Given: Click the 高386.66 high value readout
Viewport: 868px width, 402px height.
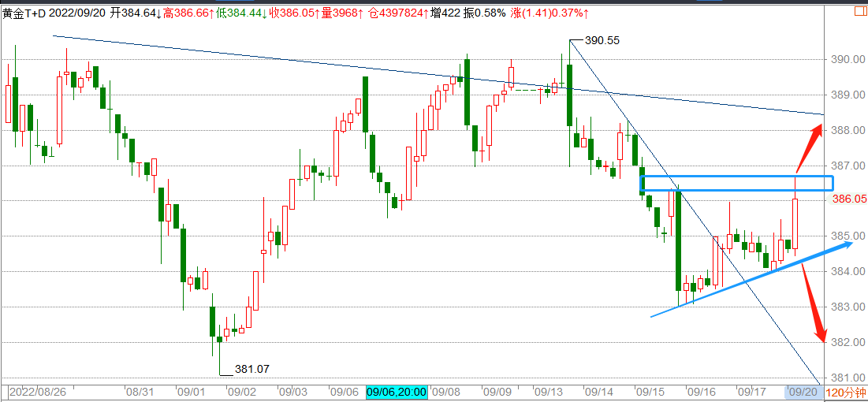Looking at the screenshot, I should (x=188, y=13).
